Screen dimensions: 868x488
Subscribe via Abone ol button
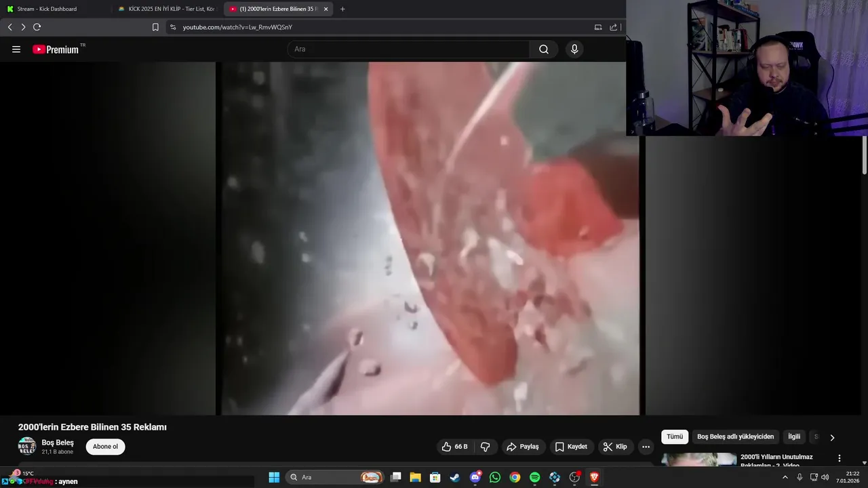105,447
